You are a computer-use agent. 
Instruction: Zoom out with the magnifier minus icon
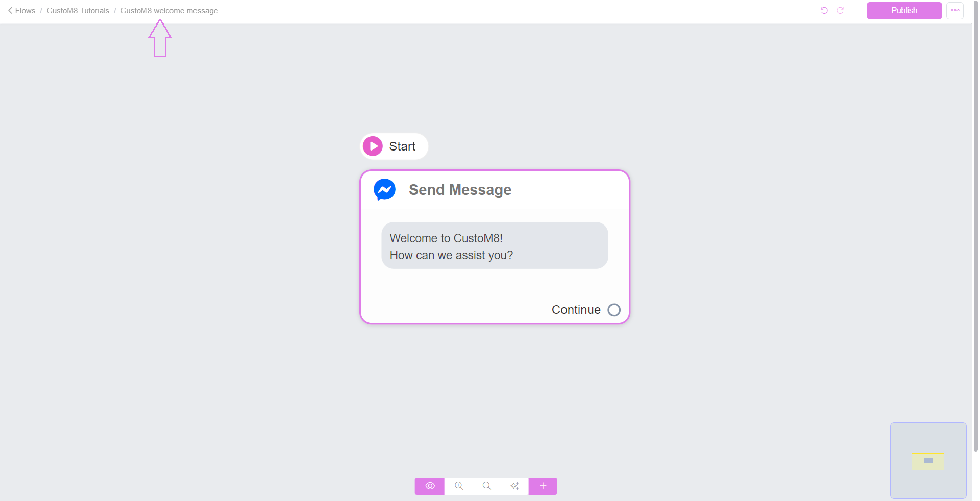coord(487,486)
